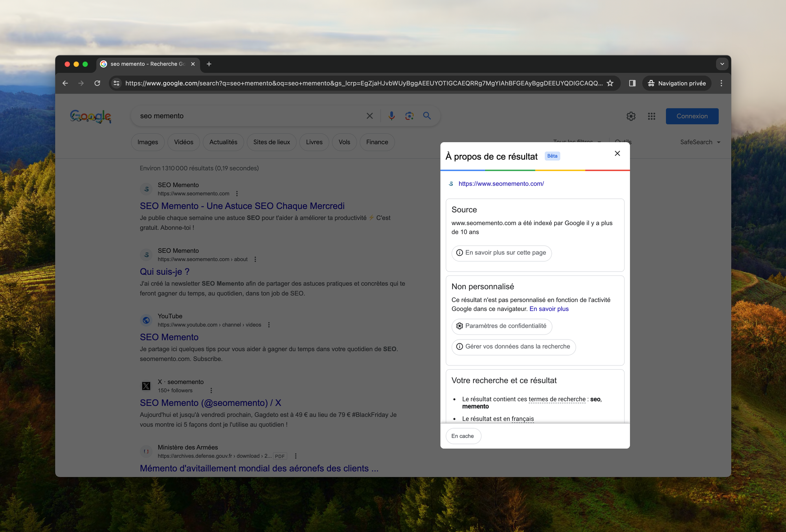Open a new tab with plus icon

(209, 64)
